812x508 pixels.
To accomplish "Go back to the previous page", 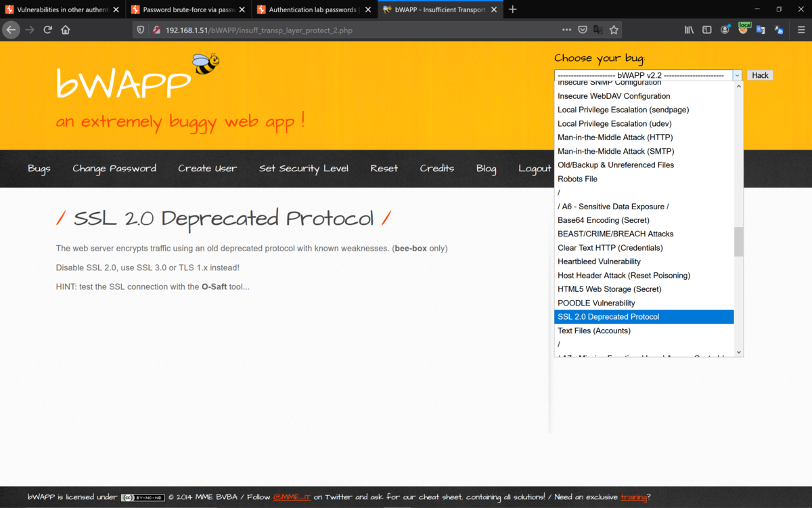I will 11,30.
